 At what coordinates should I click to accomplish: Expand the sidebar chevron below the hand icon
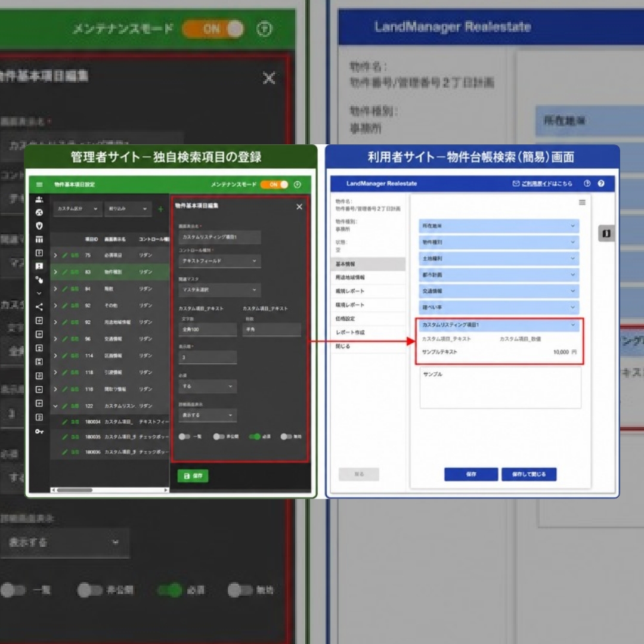pyautogui.click(x=39, y=293)
